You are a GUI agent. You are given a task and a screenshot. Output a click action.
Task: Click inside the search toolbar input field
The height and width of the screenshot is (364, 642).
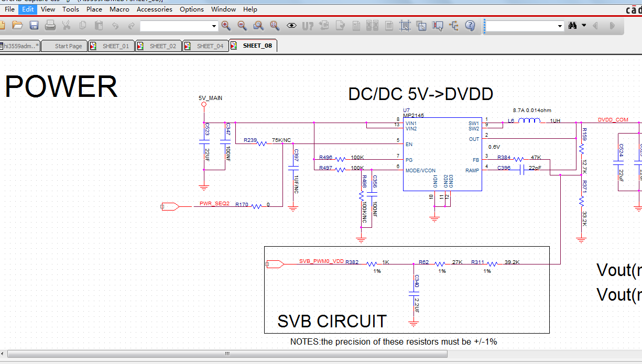tap(521, 26)
